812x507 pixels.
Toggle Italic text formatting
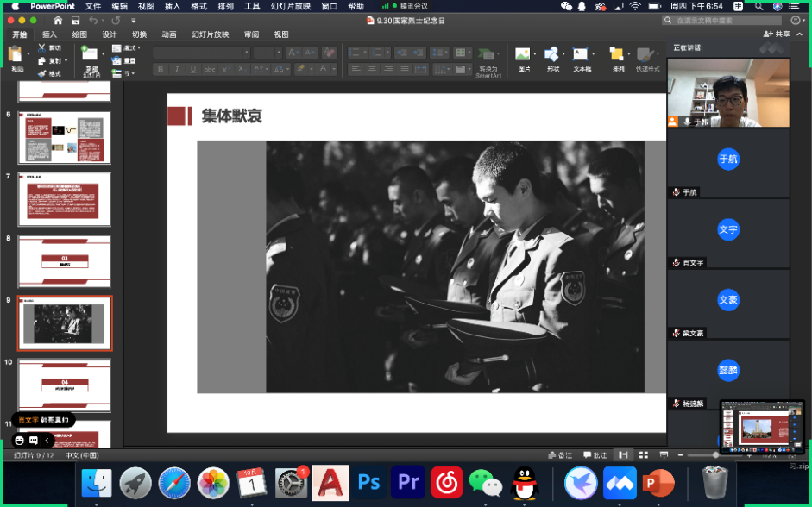[177, 69]
